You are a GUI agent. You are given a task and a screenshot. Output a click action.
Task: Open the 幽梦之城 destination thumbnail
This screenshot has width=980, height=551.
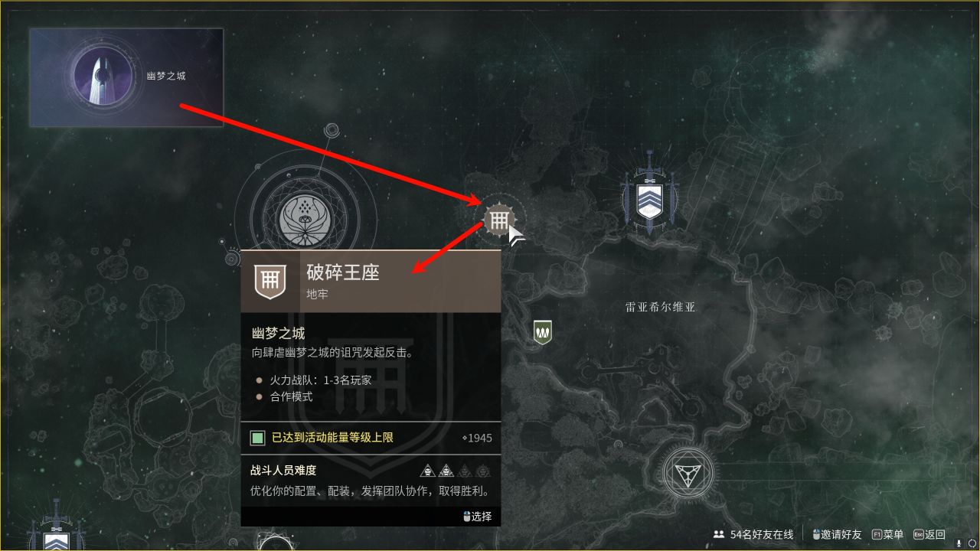(x=126, y=77)
